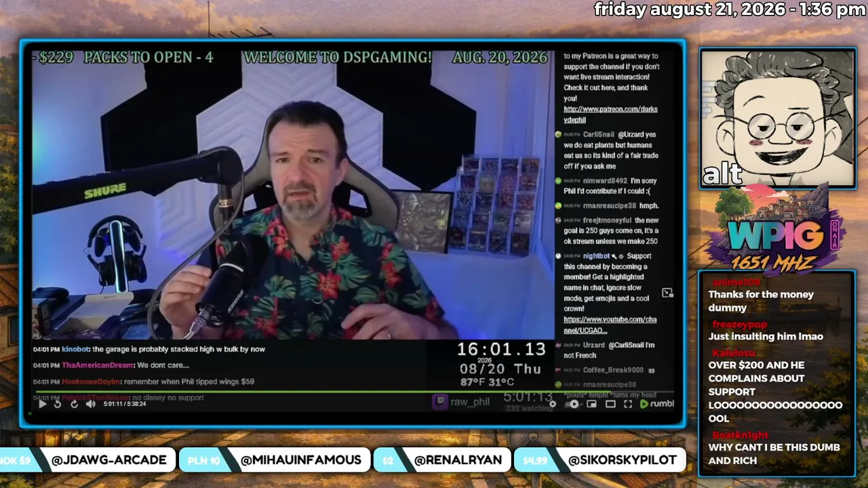Click the 16:01.13 clock overlay
868x488 pixels.
point(501,349)
